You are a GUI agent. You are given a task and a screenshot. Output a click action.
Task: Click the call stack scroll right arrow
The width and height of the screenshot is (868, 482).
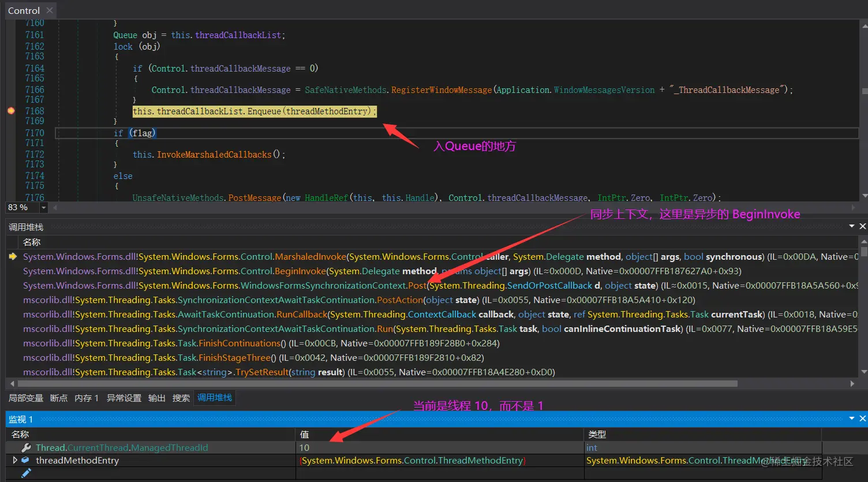[852, 383]
